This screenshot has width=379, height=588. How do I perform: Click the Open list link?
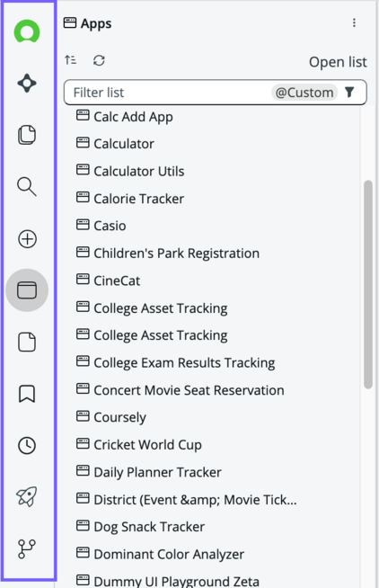[338, 62]
